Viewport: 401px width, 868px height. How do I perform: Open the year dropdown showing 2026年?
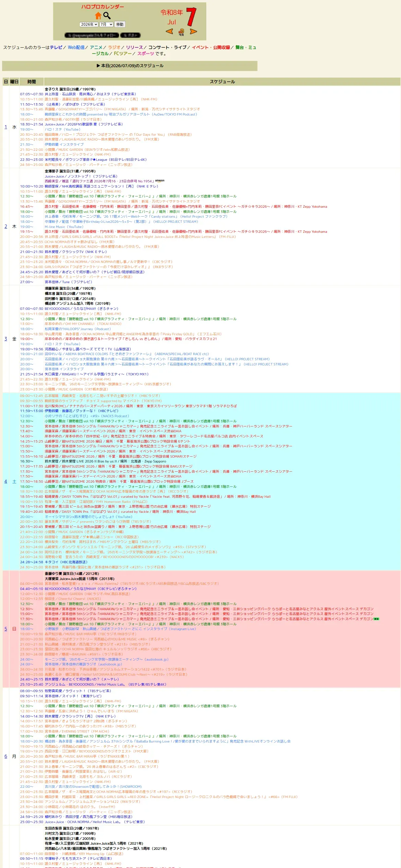click(x=89, y=24)
